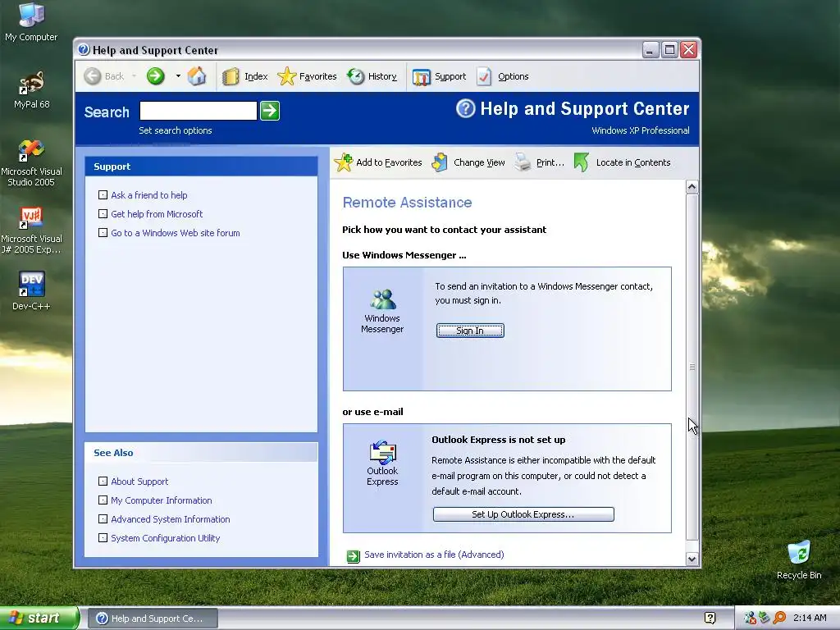Image resolution: width=840 pixels, height=630 pixels.
Task: Click the Sign In button
Action: click(x=470, y=331)
